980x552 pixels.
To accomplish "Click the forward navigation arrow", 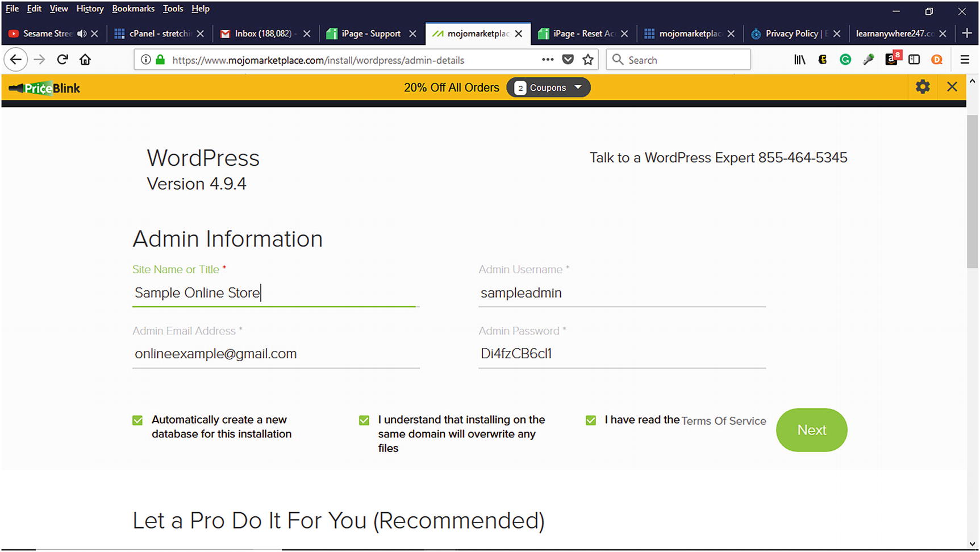I will tap(39, 60).
